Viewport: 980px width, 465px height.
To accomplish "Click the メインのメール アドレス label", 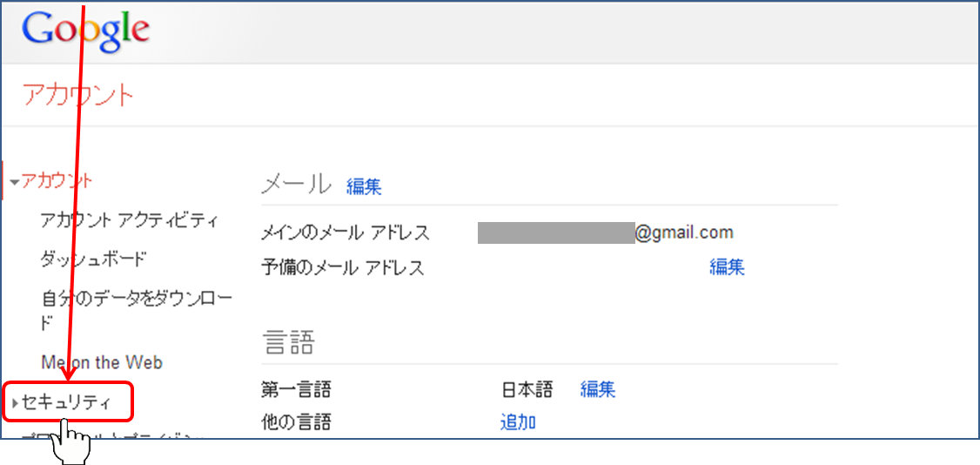I will click(346, 233).
